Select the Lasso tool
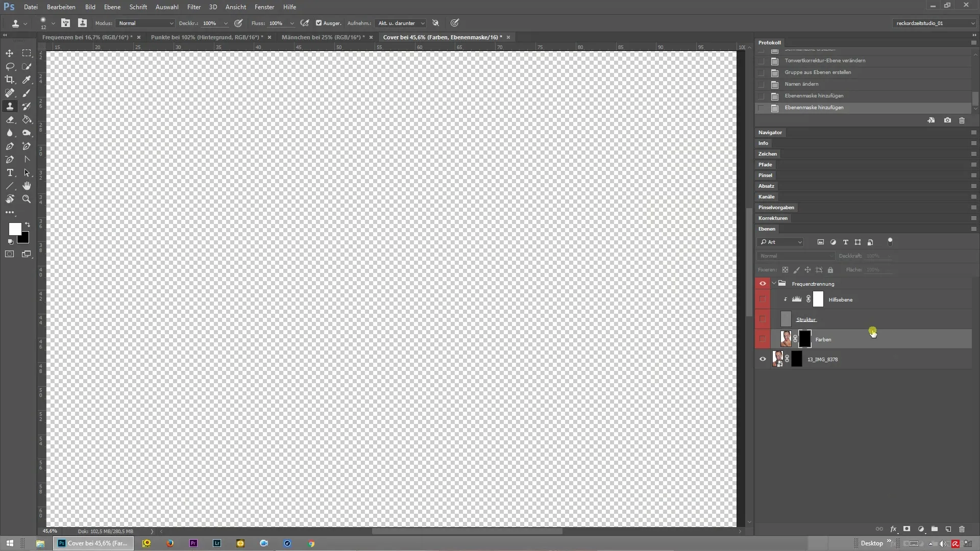 click(10, 66)
